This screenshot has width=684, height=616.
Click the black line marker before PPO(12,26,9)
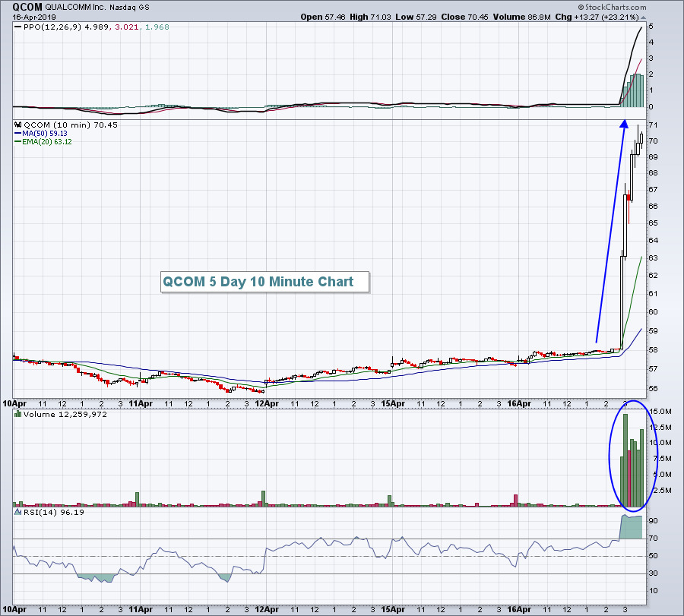click(x=18, y=27)
